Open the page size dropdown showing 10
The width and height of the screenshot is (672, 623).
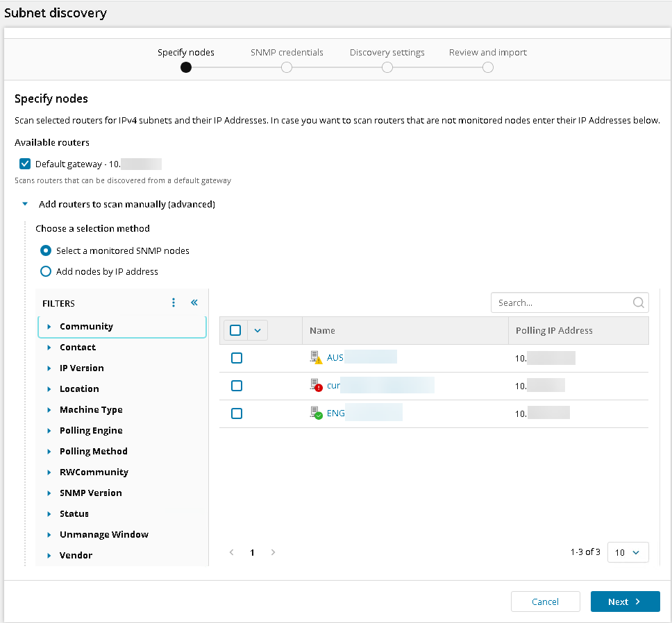(x=628, y=552)
